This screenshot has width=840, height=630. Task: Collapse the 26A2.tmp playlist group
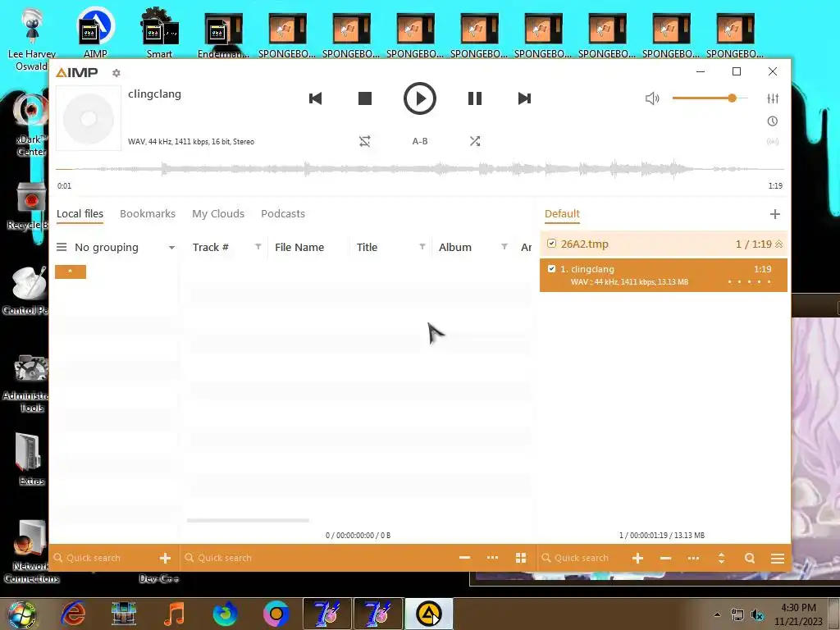tap(779, 244)
